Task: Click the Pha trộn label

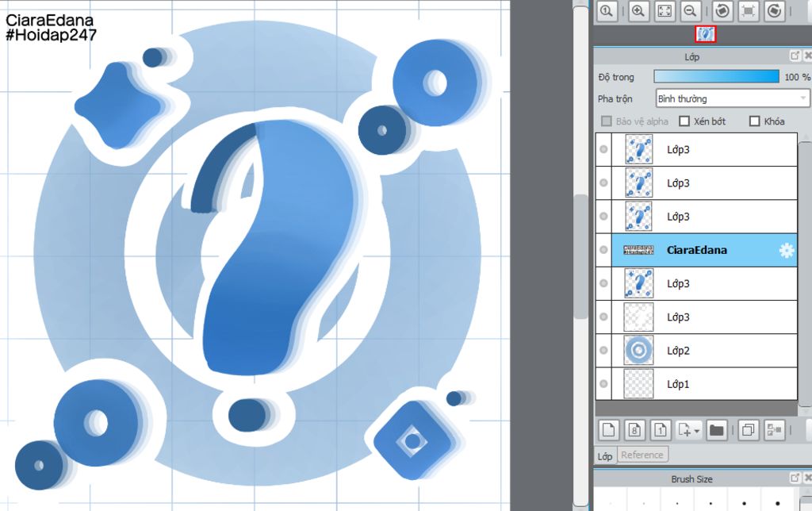Action: (615, 98)
